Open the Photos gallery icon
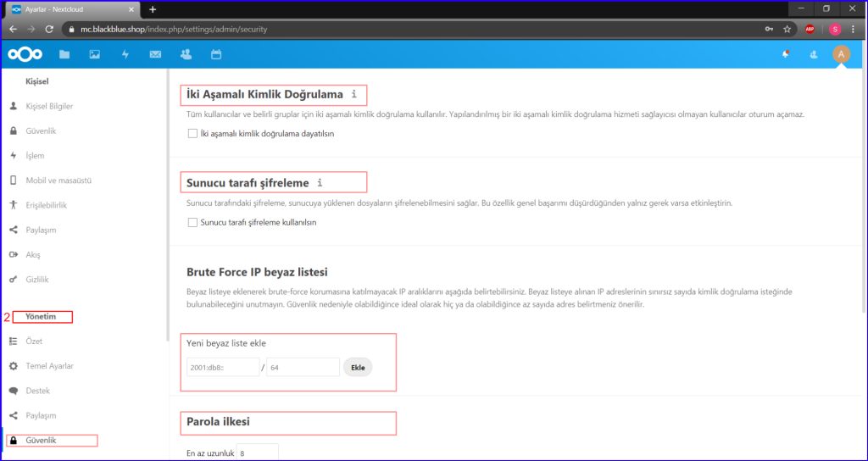This screenshot has height=461, width=868. click(x=95, y=54)
